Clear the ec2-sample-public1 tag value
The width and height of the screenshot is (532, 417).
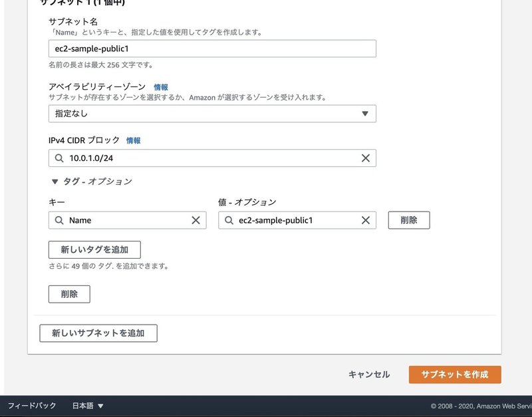tap(364, 219)
